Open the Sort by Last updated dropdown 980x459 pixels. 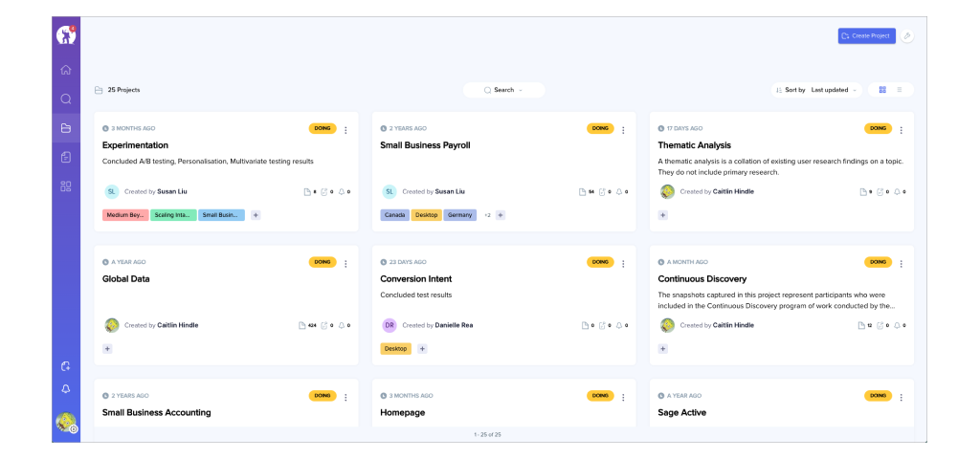[x=816, y=90]
